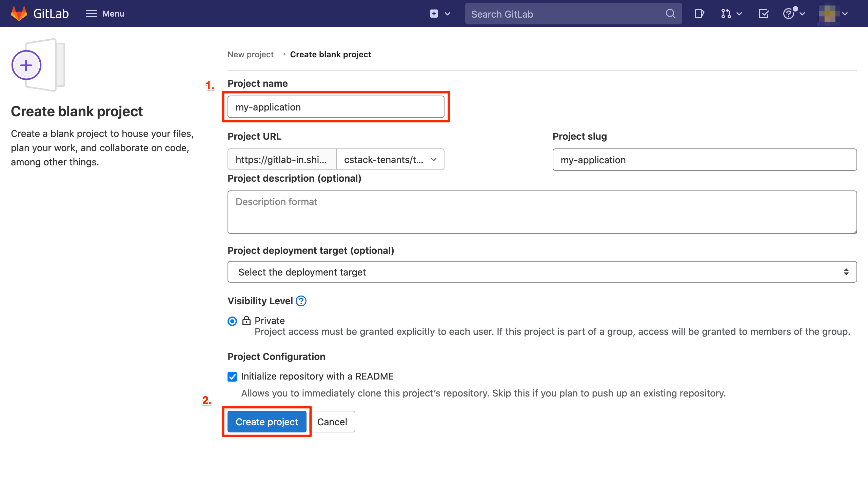The width and height of the screenshot is (868, 488).
Task: Click the Create project button
Action: click(267, 422)
